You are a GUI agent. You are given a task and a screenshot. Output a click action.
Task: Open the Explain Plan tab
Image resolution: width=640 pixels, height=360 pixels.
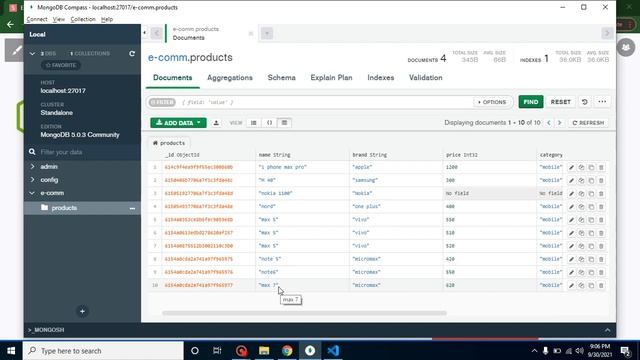click(x=331, y=78)
